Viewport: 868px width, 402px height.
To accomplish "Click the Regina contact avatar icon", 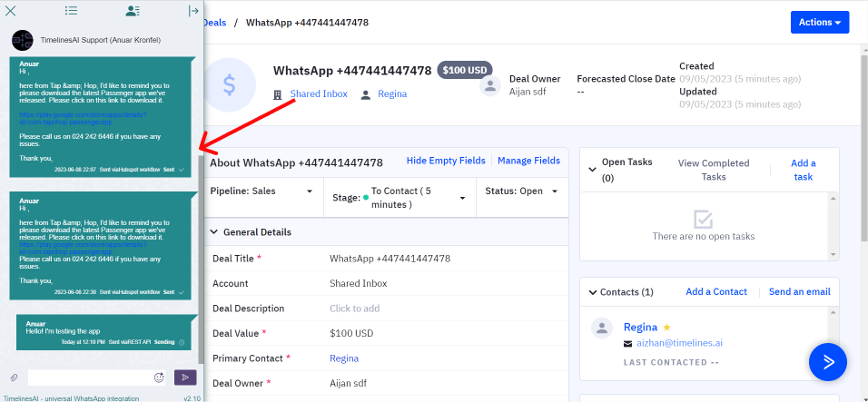I will coord(602,328).
